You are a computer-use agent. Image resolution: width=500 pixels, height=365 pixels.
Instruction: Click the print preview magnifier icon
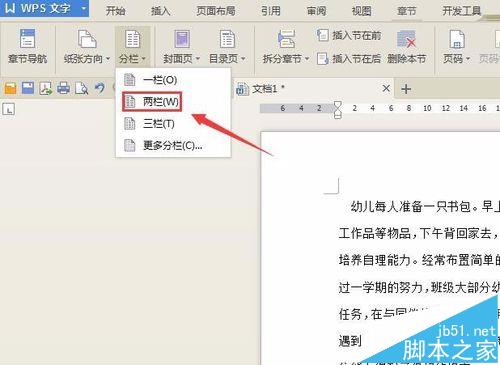point(81,88)
